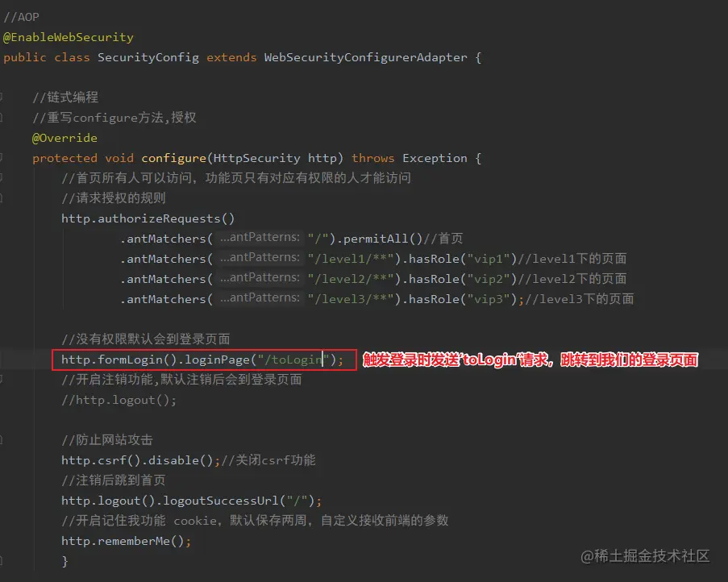Click http.csrf().disable() statement
Screen dimensions: 728x582
click(140, 460)
